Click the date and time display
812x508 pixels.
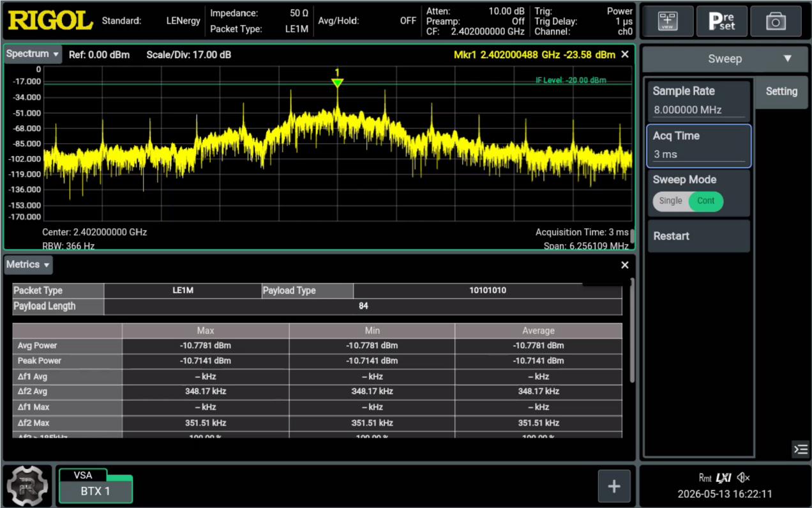pyautogui.click(x=725, y=494)
